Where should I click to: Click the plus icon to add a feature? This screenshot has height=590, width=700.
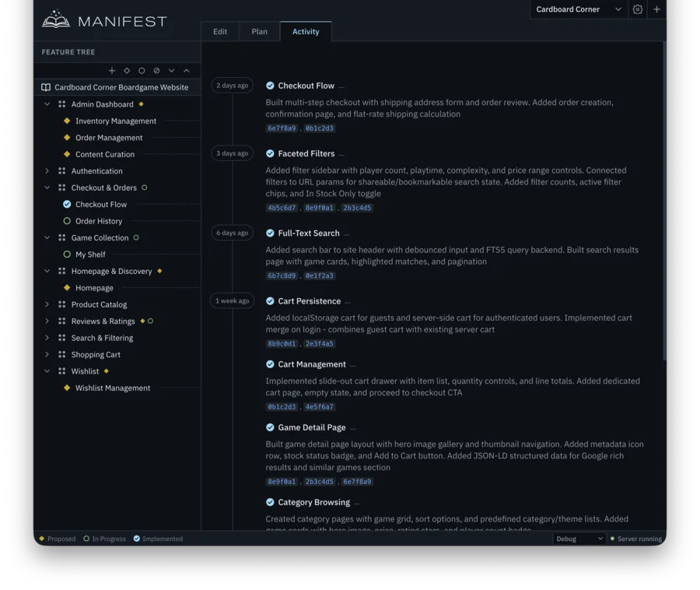[112, 70]
